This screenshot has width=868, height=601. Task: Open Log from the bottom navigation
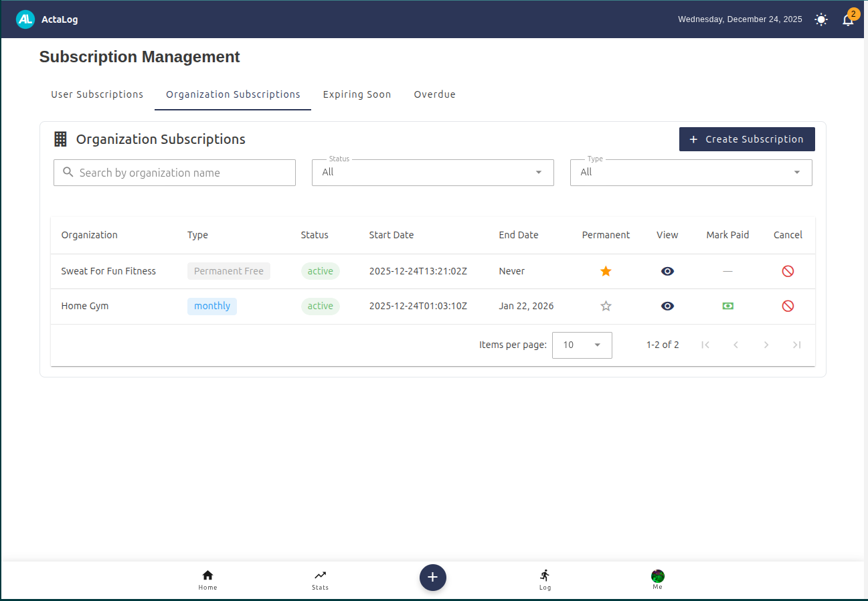click(x=545, y=579)
